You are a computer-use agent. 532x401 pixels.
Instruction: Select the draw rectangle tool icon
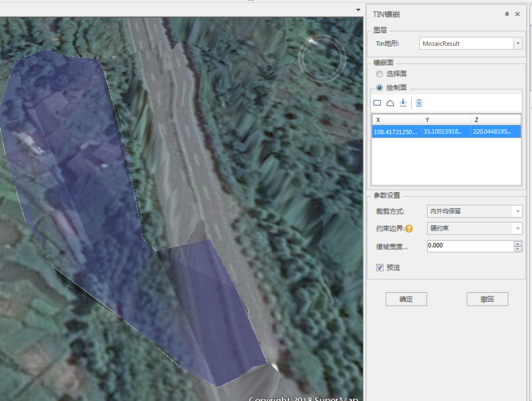click(x=377, y=103)
